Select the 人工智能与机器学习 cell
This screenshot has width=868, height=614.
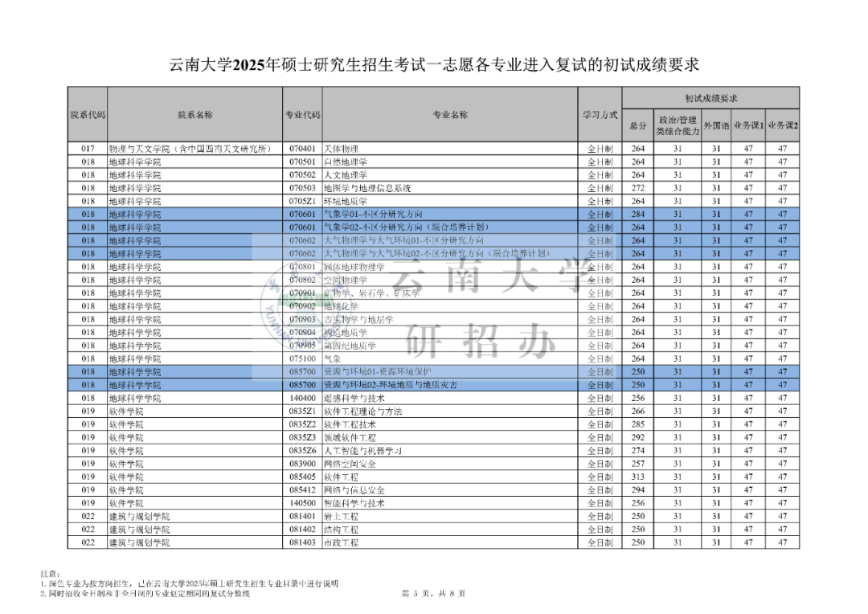pos(362,451)
